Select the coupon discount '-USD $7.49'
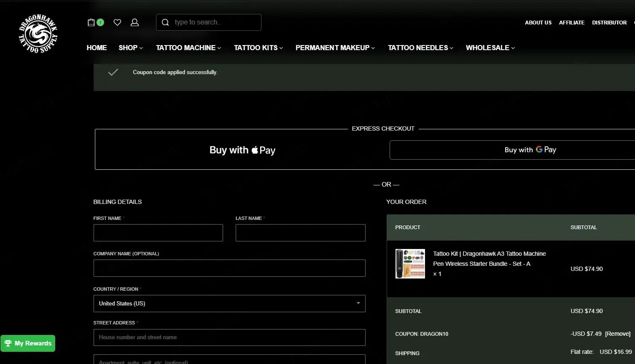The width and height of the screenshot is (635, 364). coord(586,334)
